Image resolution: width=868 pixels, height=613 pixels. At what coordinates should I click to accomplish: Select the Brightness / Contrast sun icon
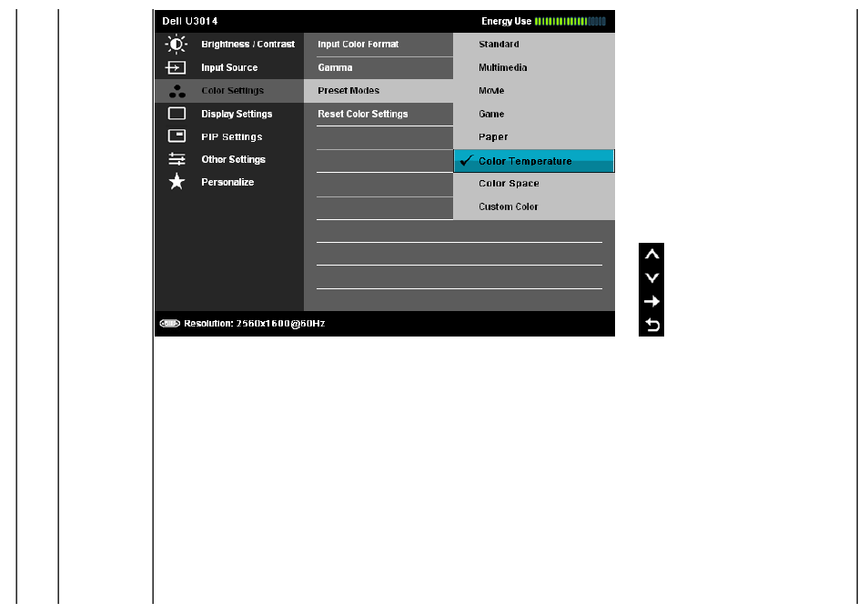(x=177, y=44)
